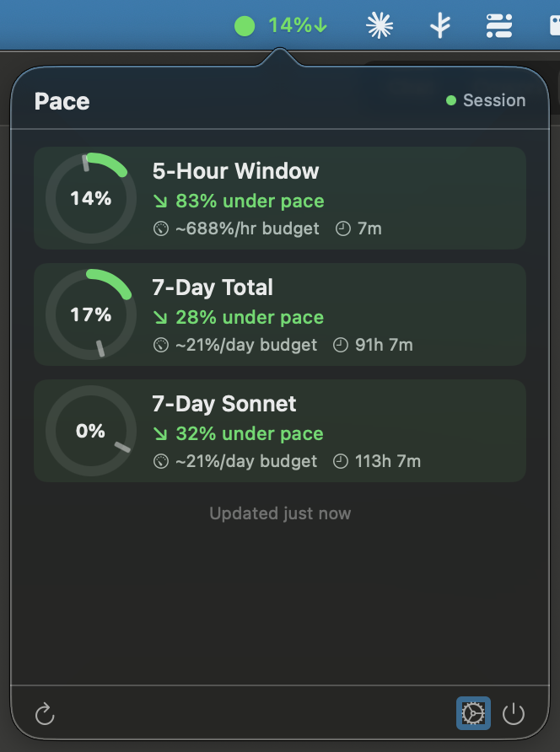Screen dimensions: 560x752
Task: Collapse the 7-Day Sonnet card
Action: tap(280, 431)
